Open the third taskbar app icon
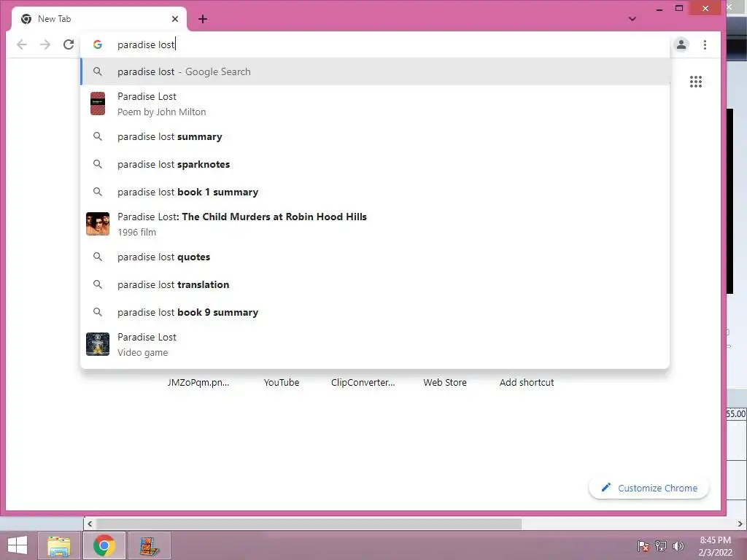The height and width of the screenshot is (560, 747). (150, 546)
